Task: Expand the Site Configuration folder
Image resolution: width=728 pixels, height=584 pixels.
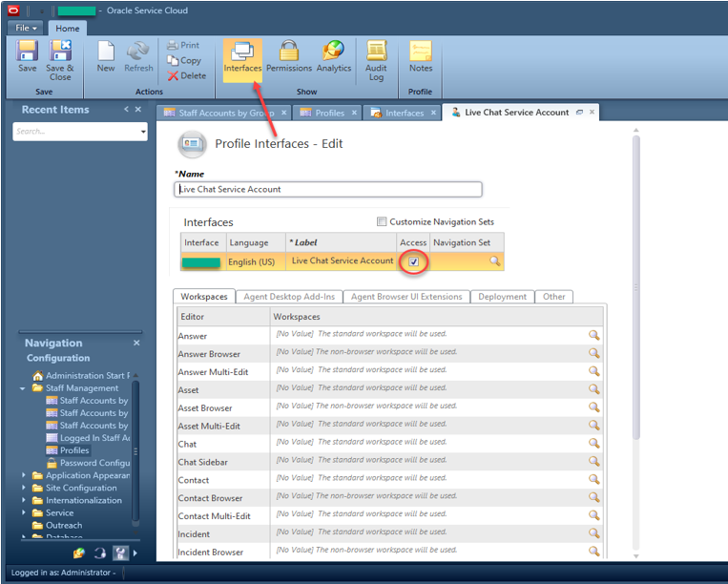Action: (x=25, y=488)
